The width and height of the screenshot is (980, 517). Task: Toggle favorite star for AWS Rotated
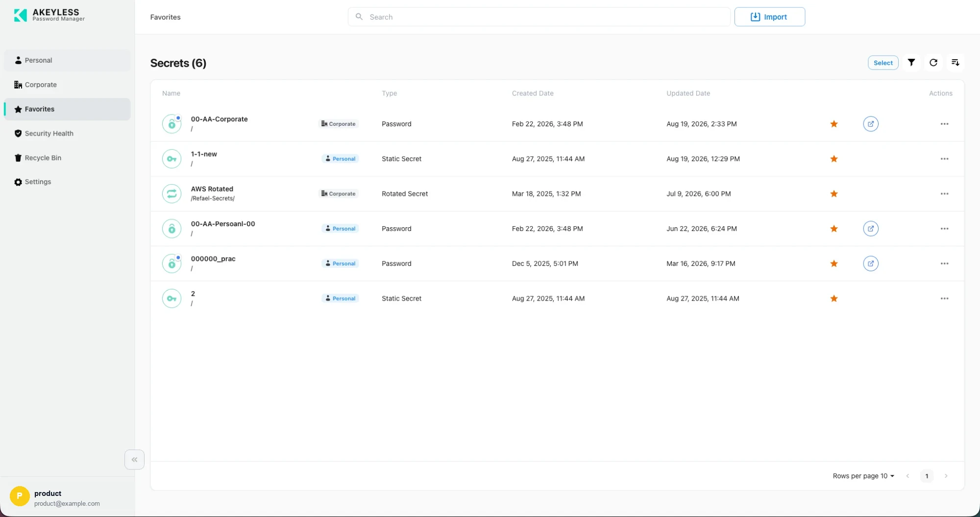[833, 194]
